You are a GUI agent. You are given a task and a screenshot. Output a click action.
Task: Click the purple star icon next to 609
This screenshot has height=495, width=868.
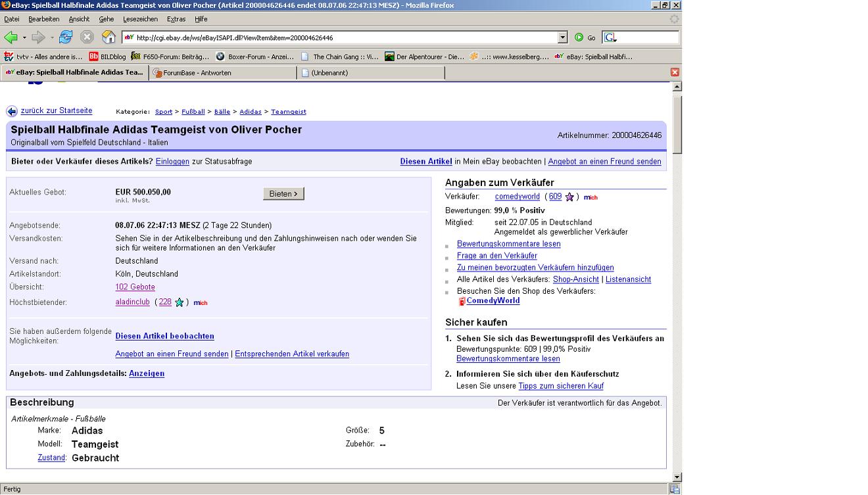point(569,197)
